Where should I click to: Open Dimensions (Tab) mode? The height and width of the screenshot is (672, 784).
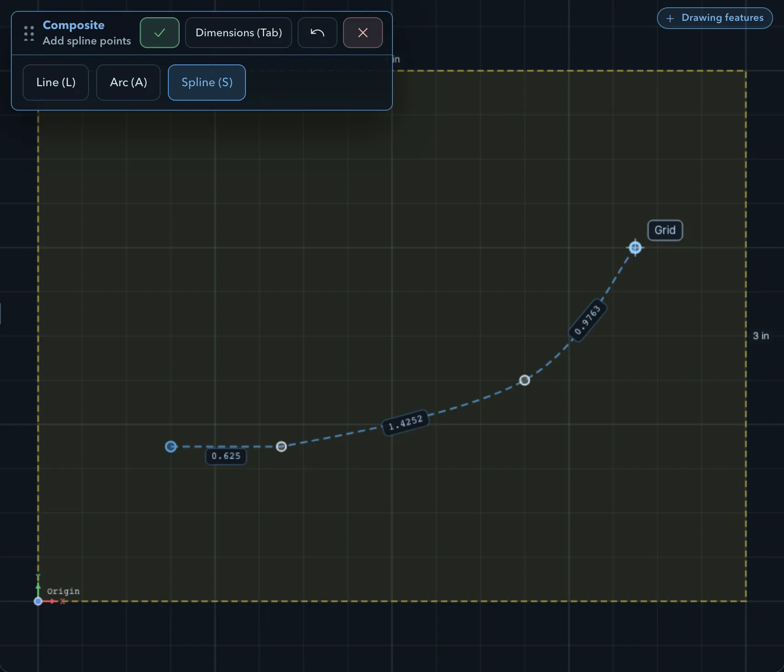pos(239,33)
